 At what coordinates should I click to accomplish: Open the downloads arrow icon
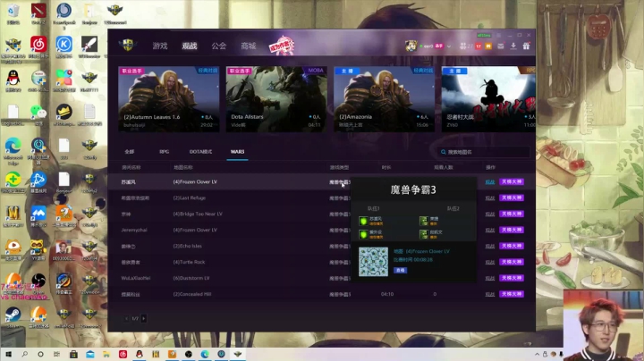(513, 46)
